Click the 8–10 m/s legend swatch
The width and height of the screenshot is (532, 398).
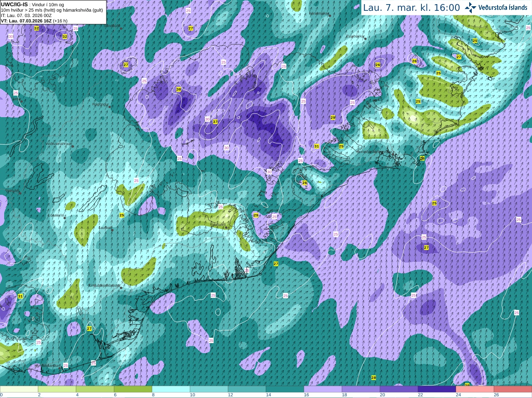(171, 389)
